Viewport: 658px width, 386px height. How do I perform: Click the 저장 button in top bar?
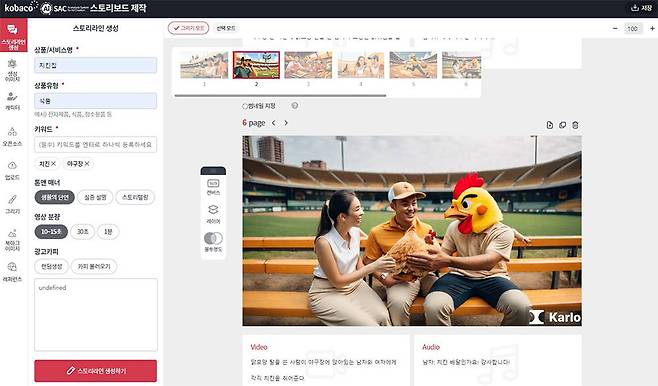coord(642,8)
